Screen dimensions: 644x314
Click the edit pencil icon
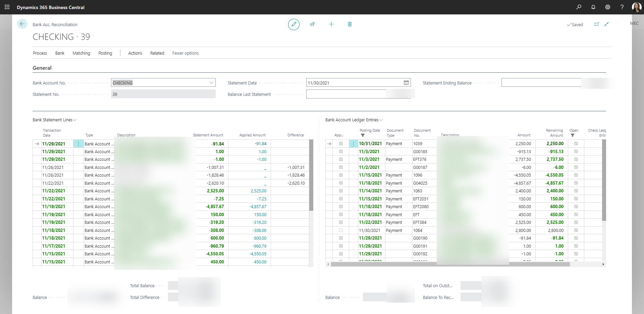(x=293, y=24)
